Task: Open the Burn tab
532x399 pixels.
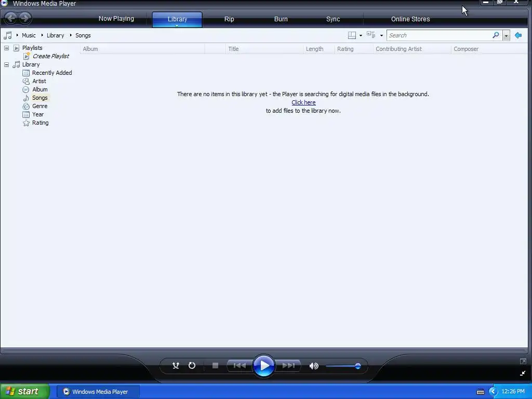Action: [x=281, y=19]
